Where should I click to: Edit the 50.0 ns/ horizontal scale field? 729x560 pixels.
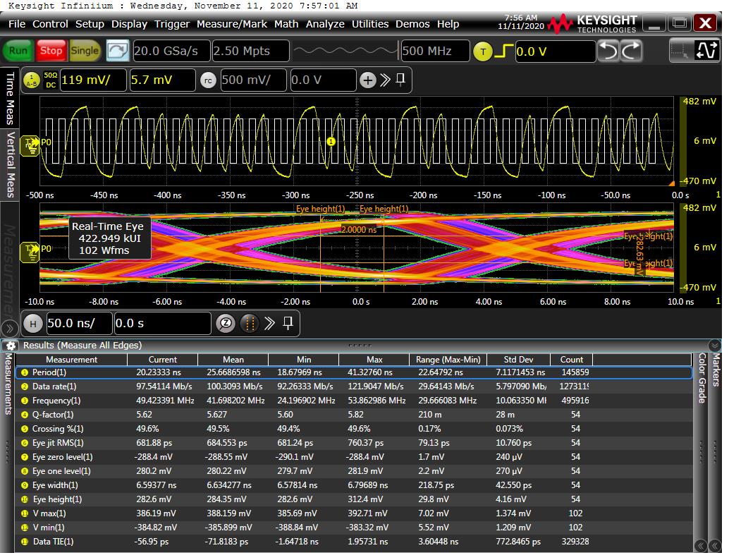tap(80, 323)
